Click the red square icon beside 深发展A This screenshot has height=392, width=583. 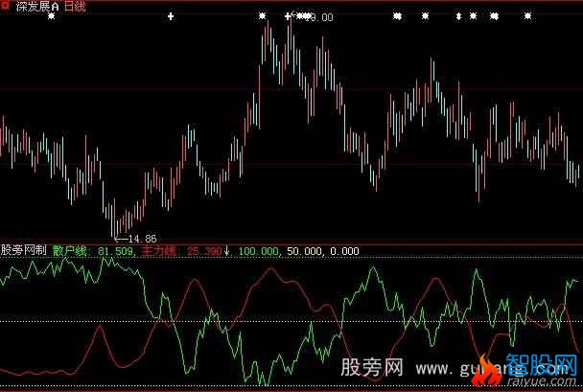click(x=5, y=7)
